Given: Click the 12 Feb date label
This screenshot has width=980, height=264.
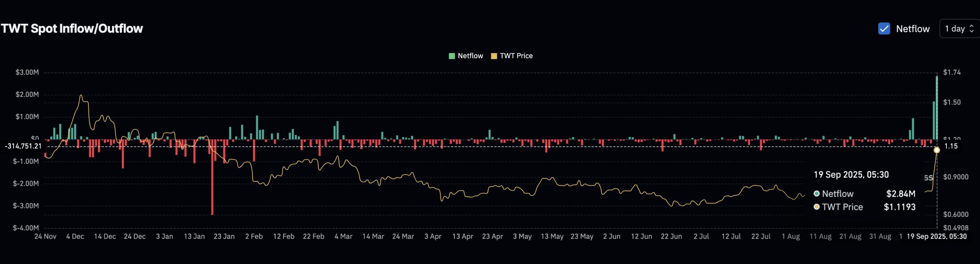Looking at the screenshot, I should [284, 236].
